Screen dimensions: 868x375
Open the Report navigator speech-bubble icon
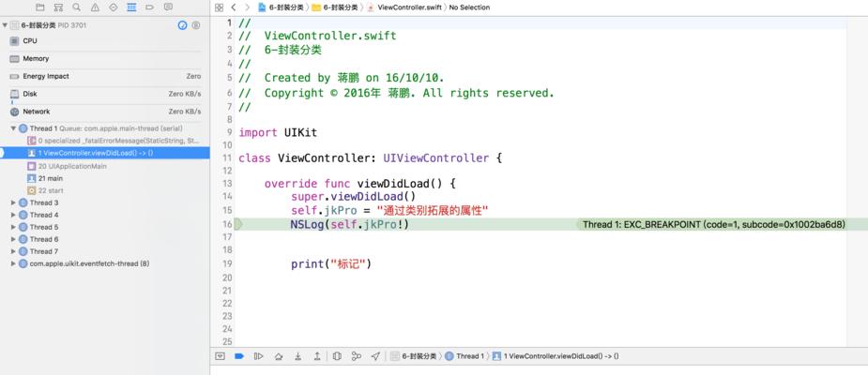(x=168, y=7)
